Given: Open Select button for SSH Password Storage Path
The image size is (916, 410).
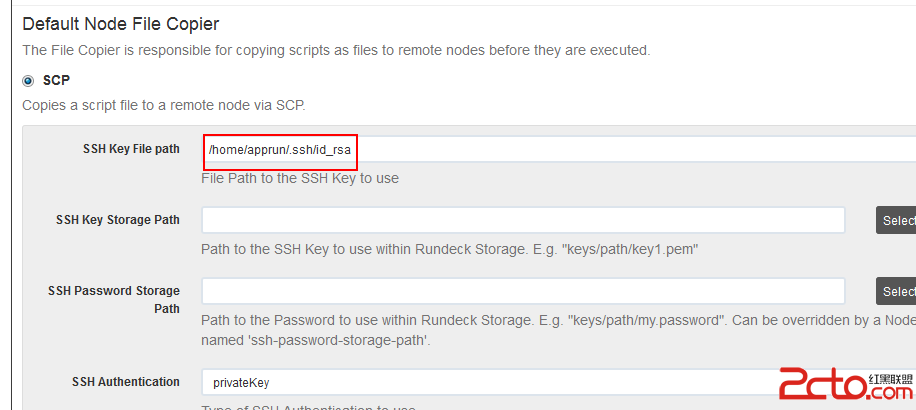Looking at the screenshot, I should pyautogui.click(x=896, y=291).
